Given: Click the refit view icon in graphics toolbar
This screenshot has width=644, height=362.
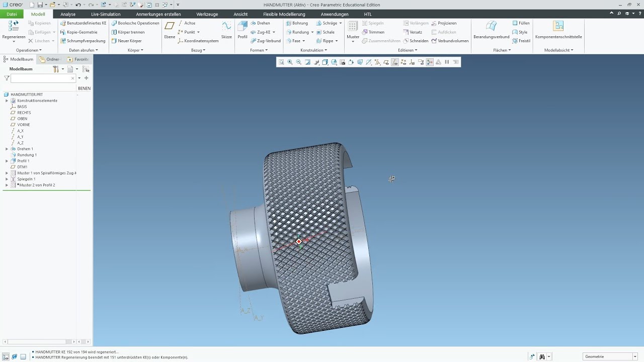Looking at the screenshot, I should point(281,62).
